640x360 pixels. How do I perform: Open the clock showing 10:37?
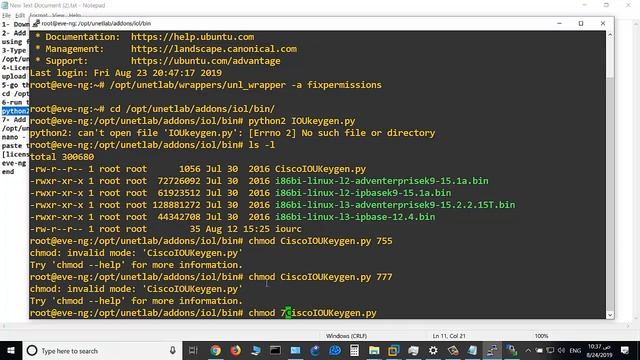click(x=600, y=351)
